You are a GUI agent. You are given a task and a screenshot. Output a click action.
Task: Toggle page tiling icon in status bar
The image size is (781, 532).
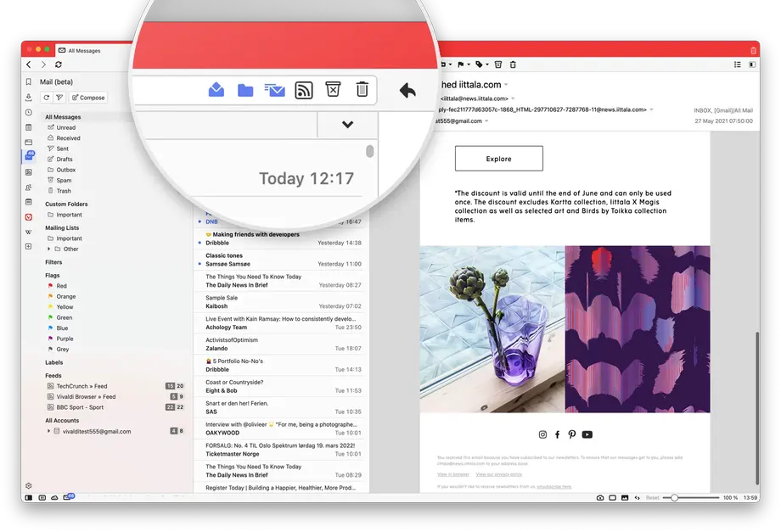tap(613, 498)
